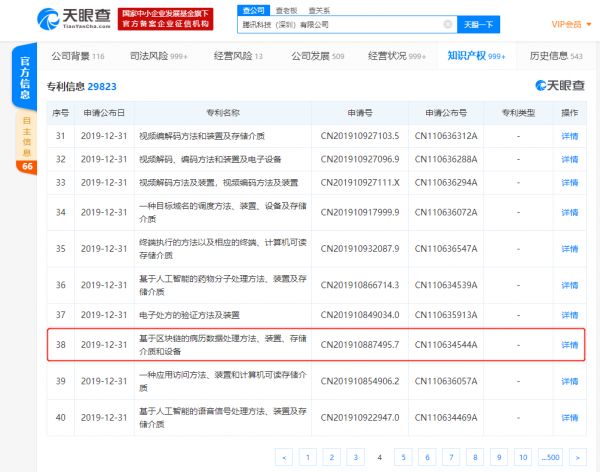Select the 查关系 search tab
This screenshot has height=472, width=600.
coord(319,8)
